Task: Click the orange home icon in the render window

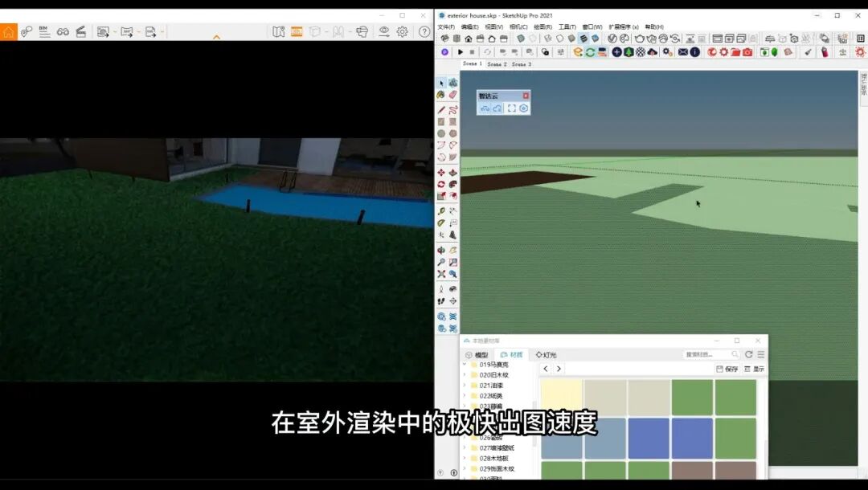Action: 8,32
